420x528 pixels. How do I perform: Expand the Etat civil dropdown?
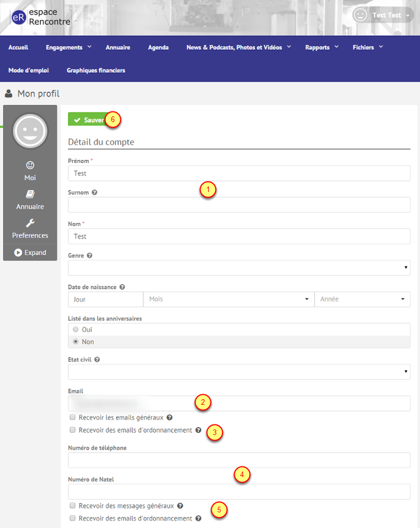click(239, 372)
